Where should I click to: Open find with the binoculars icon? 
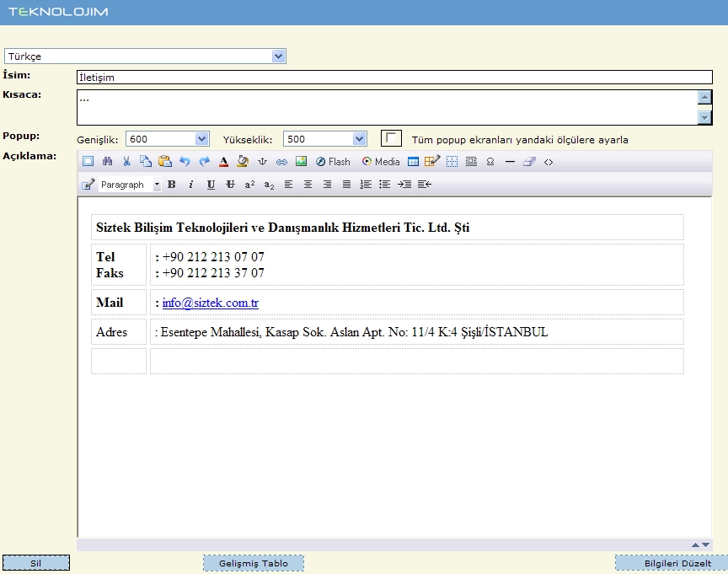tap(107, 161)
